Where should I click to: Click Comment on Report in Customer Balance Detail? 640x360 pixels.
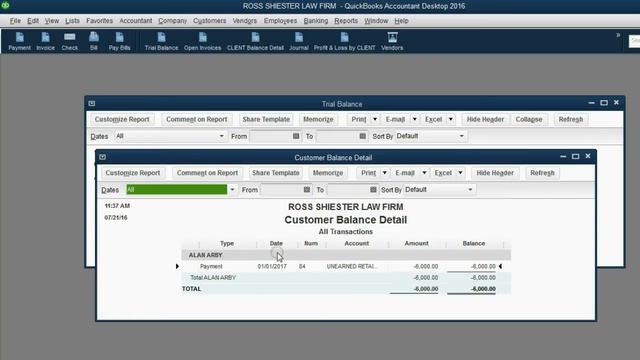(207, 173)
